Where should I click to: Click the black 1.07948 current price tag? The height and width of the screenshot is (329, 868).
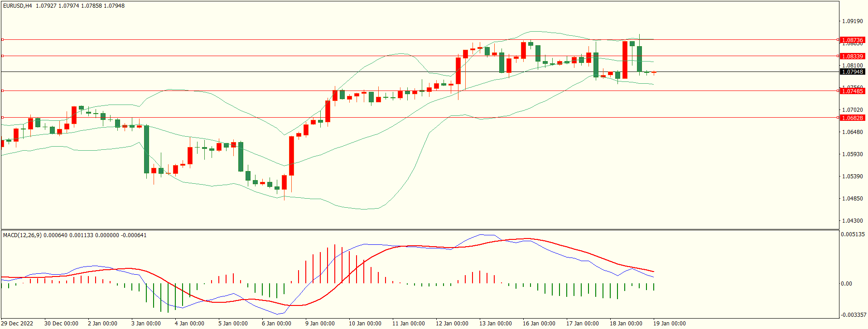852,72
